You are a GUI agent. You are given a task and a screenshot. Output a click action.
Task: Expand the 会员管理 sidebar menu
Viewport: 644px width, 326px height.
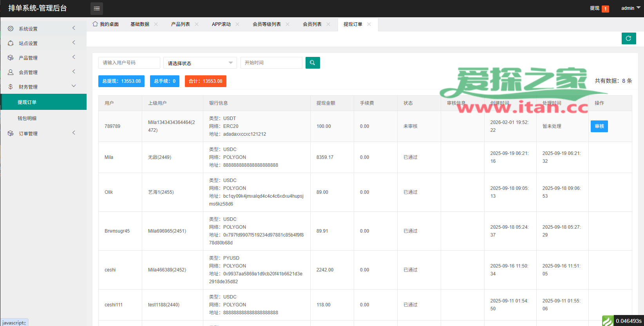[43, 72]
